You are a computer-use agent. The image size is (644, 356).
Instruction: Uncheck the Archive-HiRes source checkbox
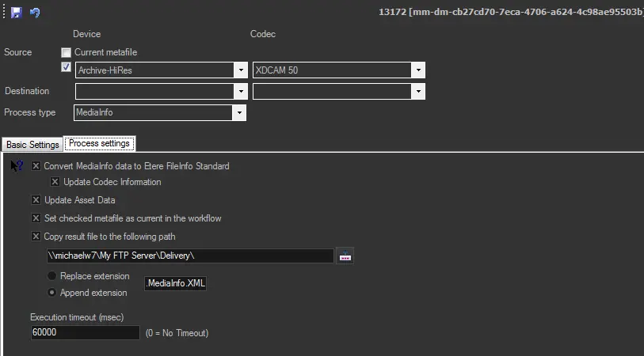[x=67, y=68]
